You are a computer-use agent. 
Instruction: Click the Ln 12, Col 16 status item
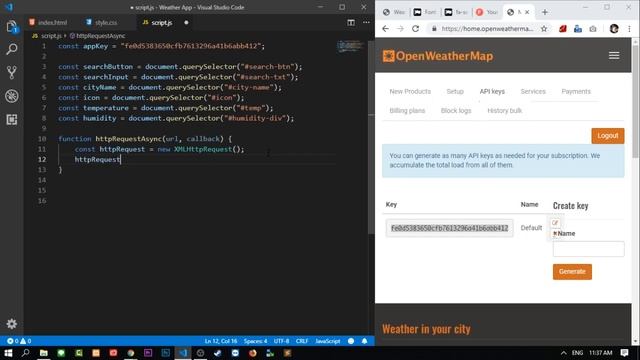221,341
